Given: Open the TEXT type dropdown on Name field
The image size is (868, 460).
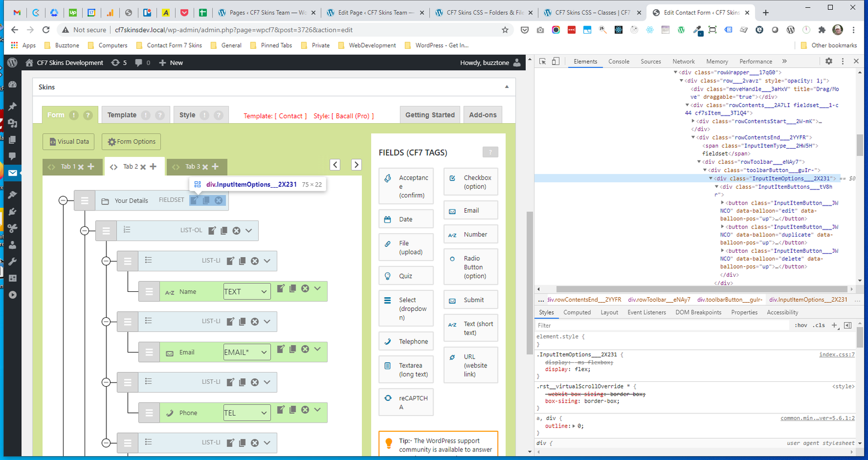Looking at the screenshot, I should (247, 292).
